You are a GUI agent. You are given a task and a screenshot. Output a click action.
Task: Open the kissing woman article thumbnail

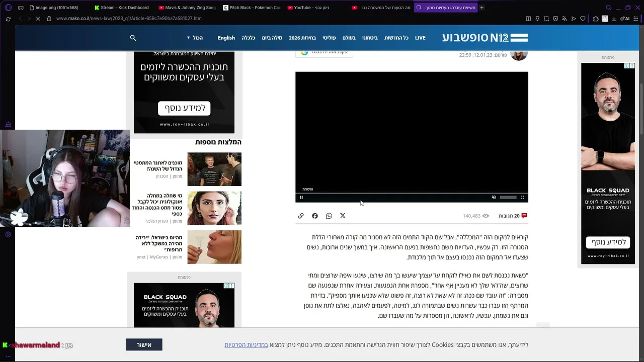click(214, 247)
